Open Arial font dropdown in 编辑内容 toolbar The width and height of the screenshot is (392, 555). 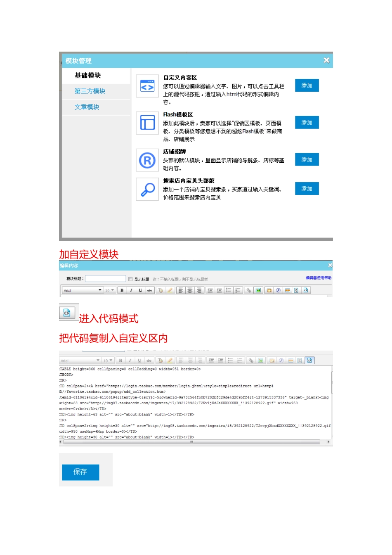(83, 290)
